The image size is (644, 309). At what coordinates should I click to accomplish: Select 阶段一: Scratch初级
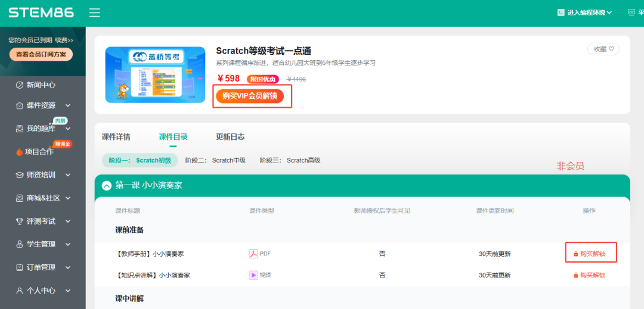pos(140,160)
